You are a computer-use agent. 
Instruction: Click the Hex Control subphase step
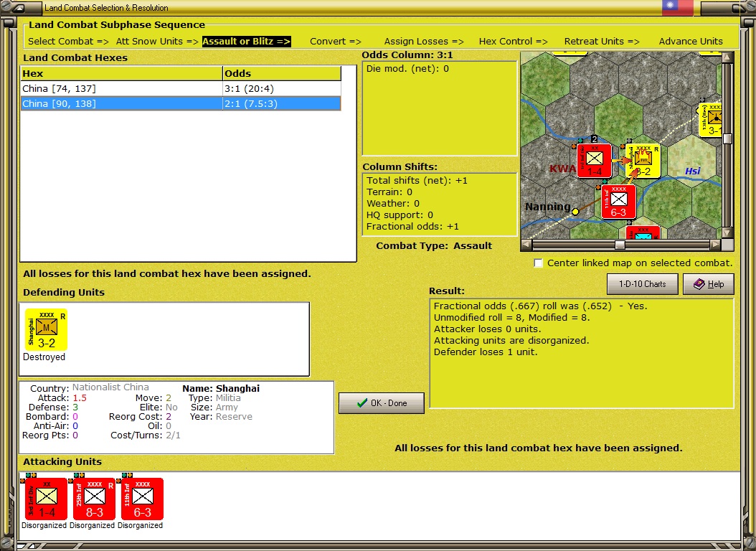pyautogui.click(x=513, y=42)
